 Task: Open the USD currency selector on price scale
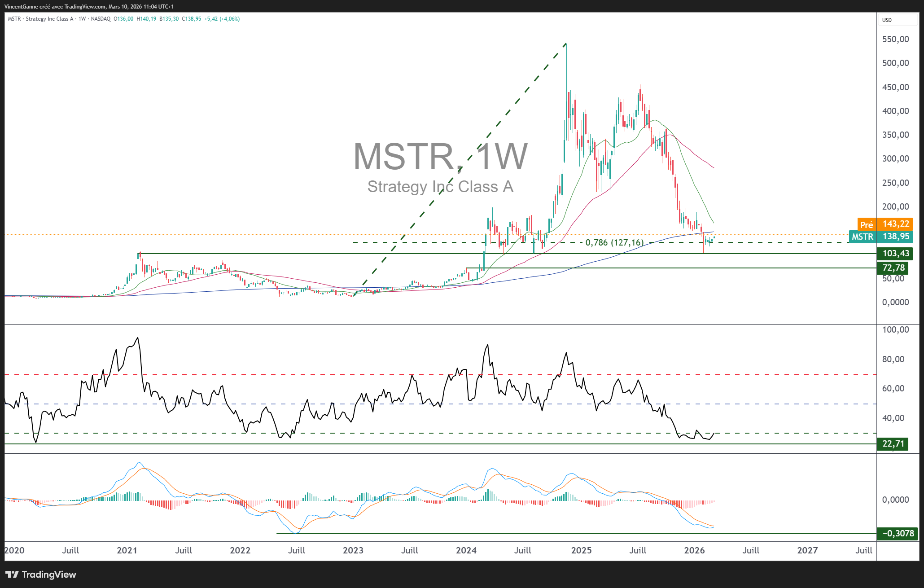click(x=888, y=20)
